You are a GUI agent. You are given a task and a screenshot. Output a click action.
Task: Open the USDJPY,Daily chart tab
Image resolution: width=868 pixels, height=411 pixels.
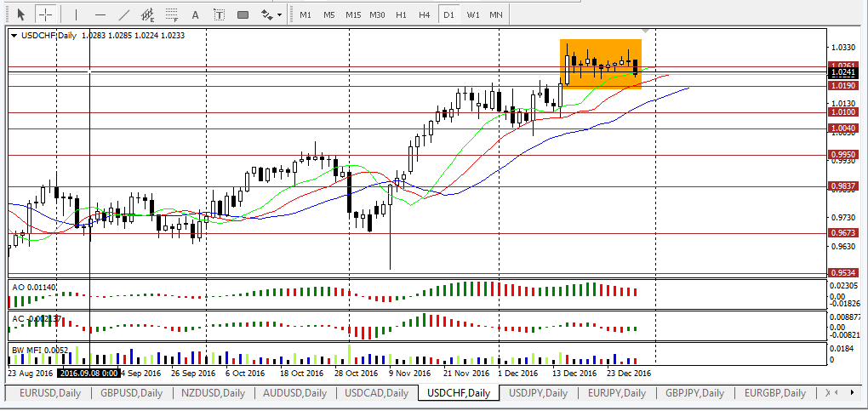[x=539, y=393]
